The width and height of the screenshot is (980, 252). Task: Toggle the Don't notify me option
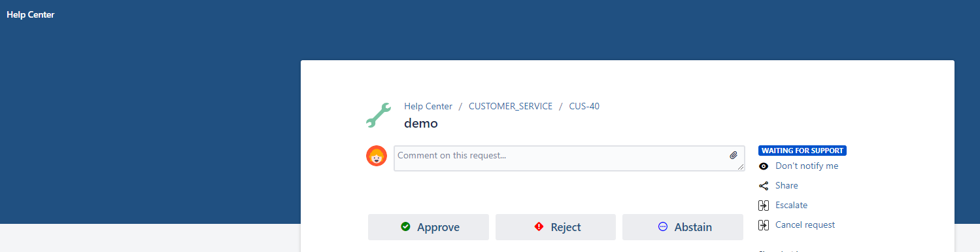coord(807,166)
